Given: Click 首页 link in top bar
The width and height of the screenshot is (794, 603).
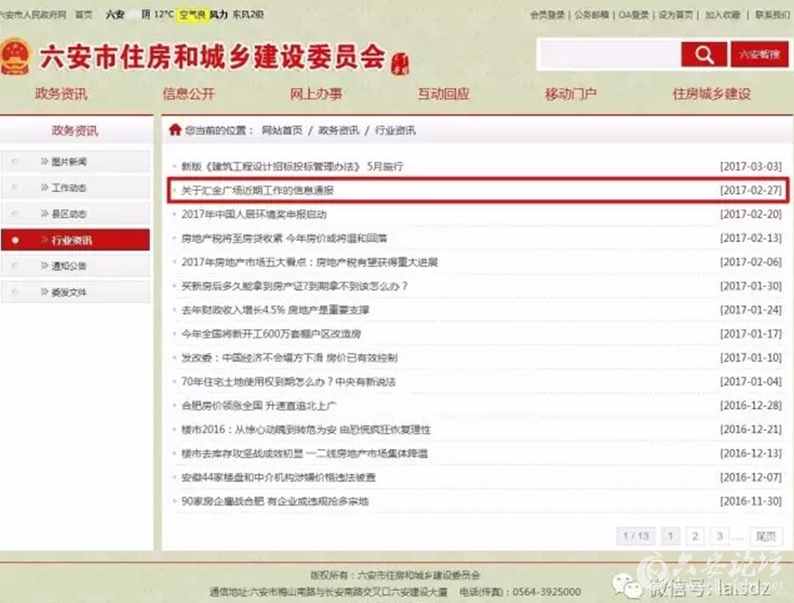Looking at the screenshot, I should (84, 15).
